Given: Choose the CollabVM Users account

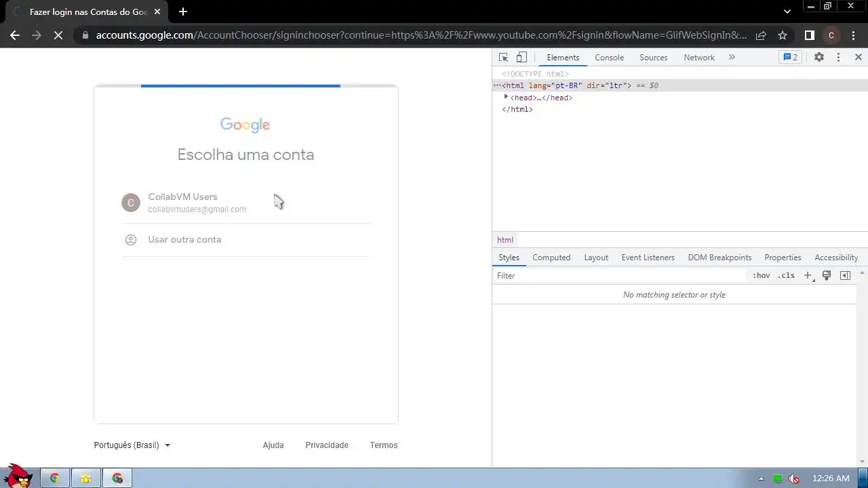Looking at the screenshot, I should point(246,203).
